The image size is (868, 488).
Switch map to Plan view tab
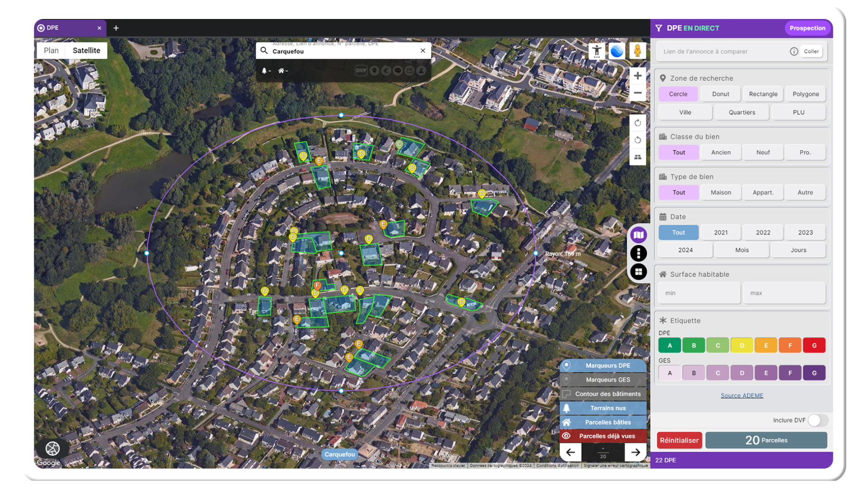tap(51, 51)
